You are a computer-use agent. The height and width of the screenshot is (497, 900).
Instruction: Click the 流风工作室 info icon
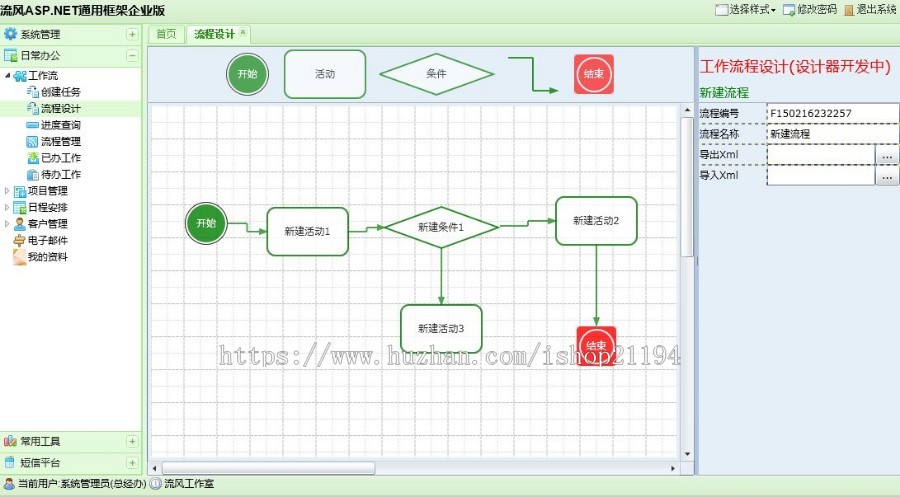(156, 484)
